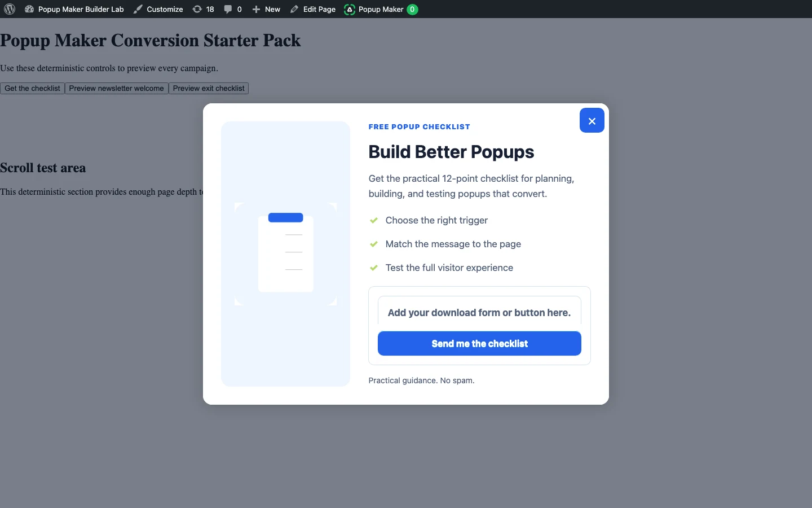
Task: Click the green check beside Choose the right trigger
Action: [373, 220]
